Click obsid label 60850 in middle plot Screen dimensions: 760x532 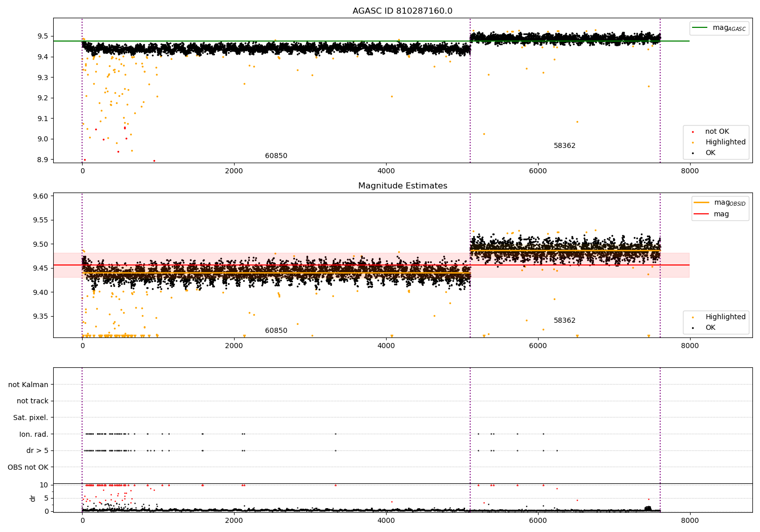(x=276, y=331)
